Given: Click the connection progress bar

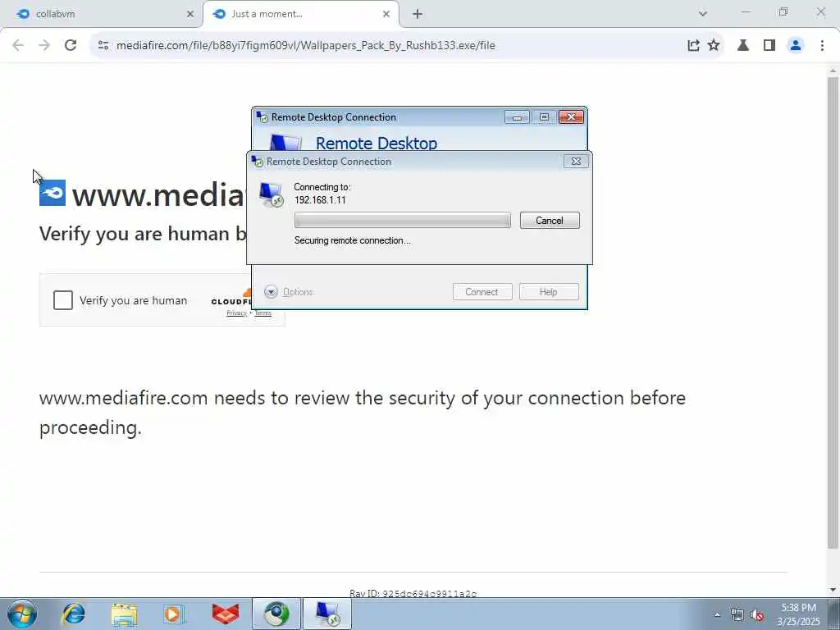Looking at the screenshot, I should point(402,220).
